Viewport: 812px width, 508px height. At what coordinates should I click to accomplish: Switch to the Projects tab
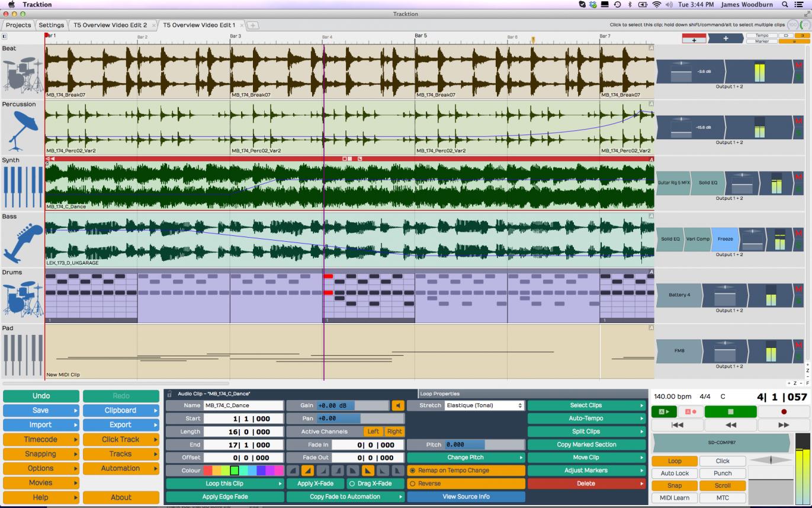(18, 25)
